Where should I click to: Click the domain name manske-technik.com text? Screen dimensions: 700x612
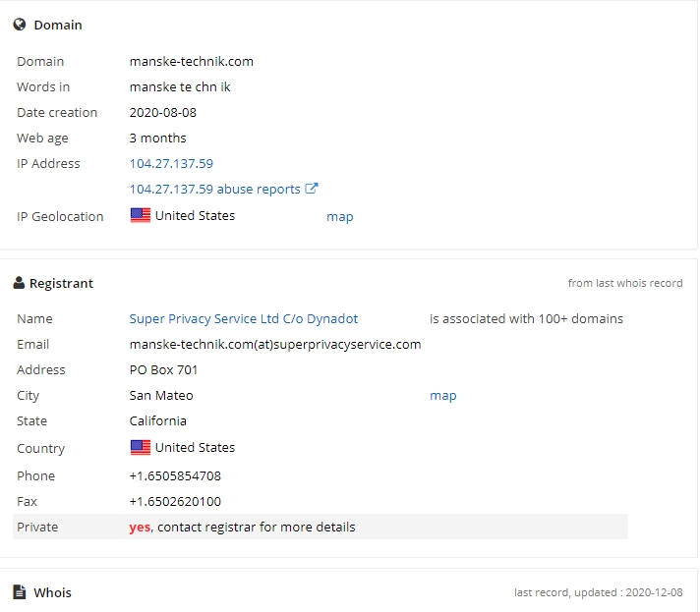tap(192, 61)
